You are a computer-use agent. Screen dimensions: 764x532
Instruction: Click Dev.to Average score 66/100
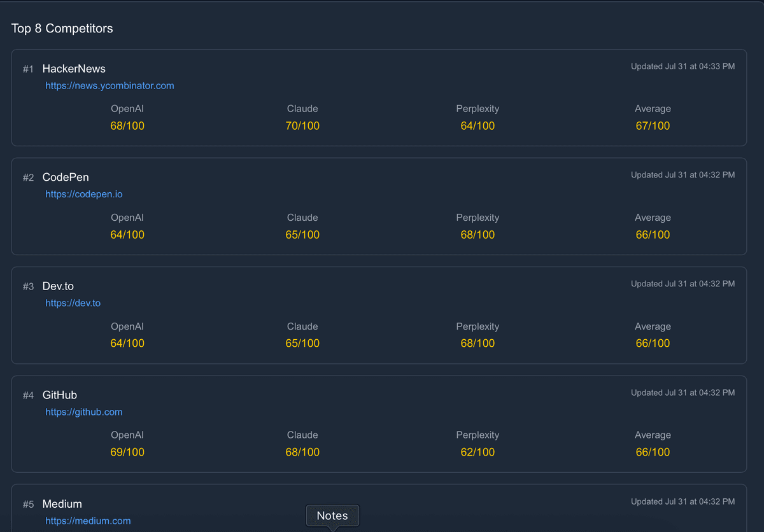click(x=653, y=343)
